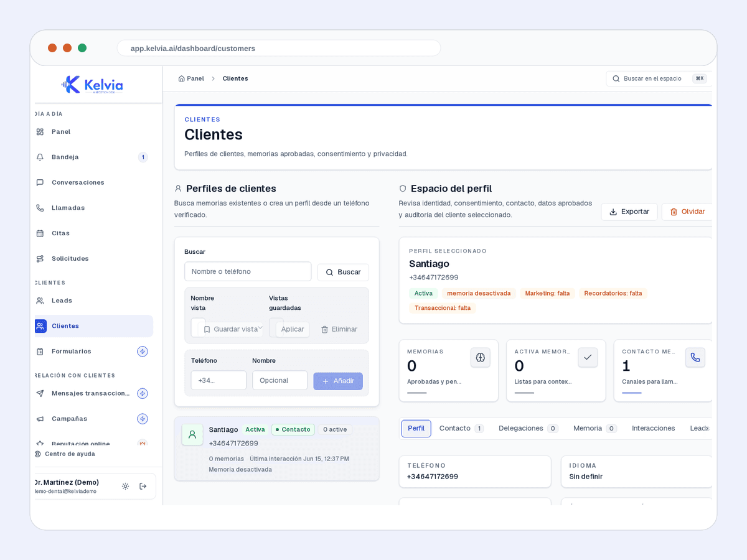Click Santiago's avatar icon in the list

point(192,434)
